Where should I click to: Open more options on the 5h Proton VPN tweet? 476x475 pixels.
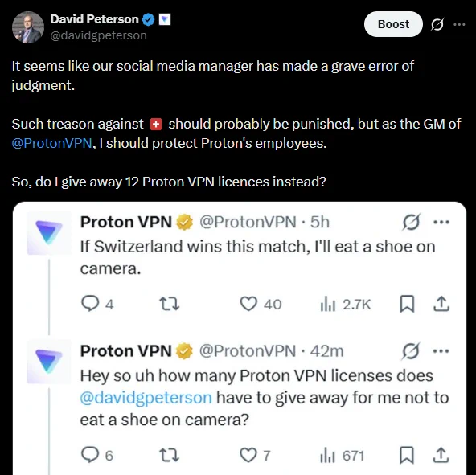(441, 222)
